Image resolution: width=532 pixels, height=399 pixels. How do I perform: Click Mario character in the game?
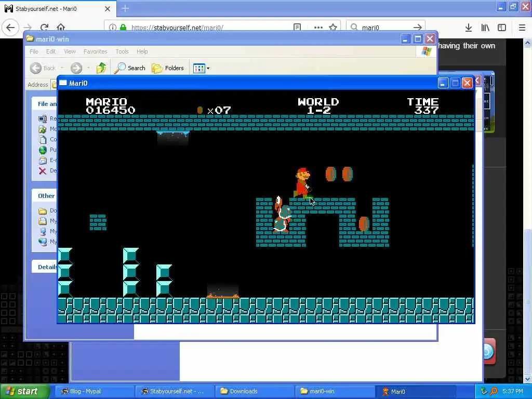[302, 182]
